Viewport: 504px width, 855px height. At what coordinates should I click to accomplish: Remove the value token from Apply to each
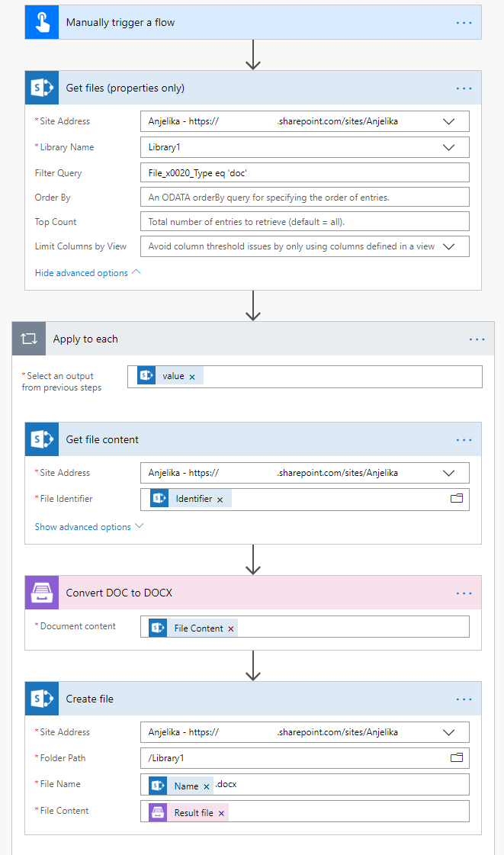[192, 377]
